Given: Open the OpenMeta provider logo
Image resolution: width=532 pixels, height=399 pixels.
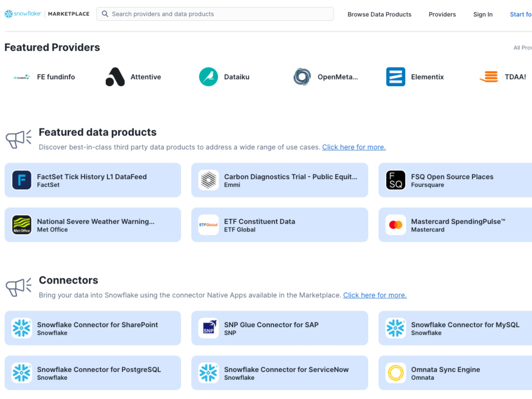Looking at the screenshot, I should tap(302, 77).
